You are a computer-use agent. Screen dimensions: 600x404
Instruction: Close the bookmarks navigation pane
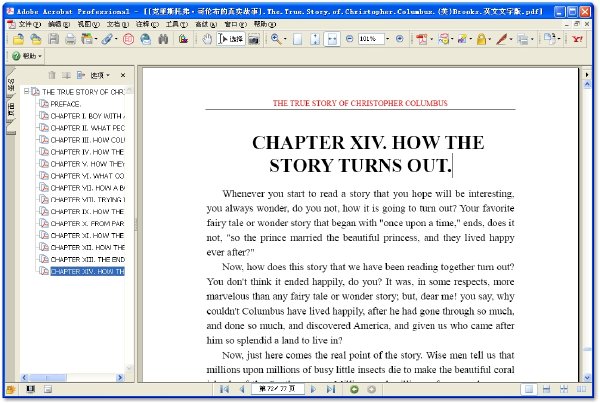[123, 75]
